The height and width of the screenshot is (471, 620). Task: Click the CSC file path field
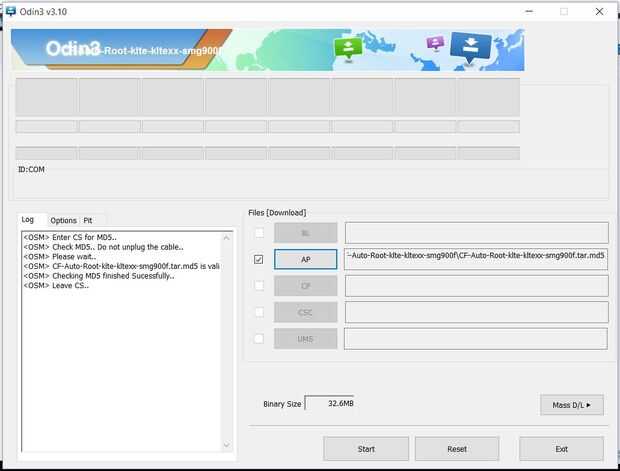(476, 312)
